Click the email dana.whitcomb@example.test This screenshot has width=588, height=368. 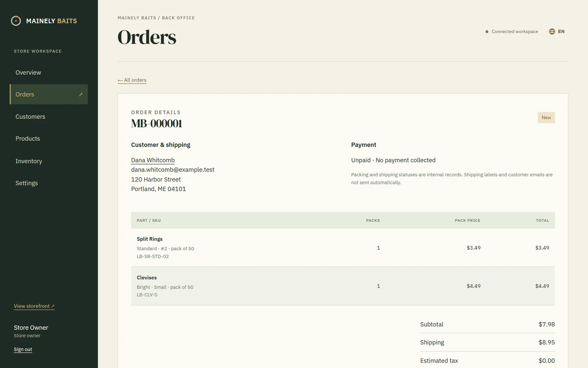173,170
